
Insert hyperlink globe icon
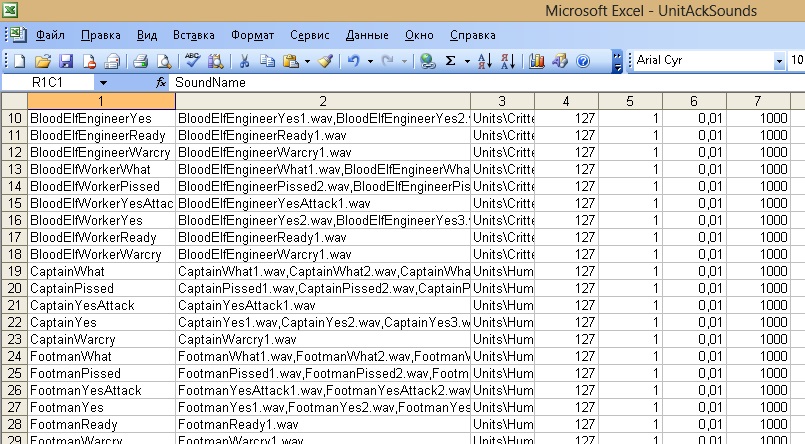click(427, 61)
